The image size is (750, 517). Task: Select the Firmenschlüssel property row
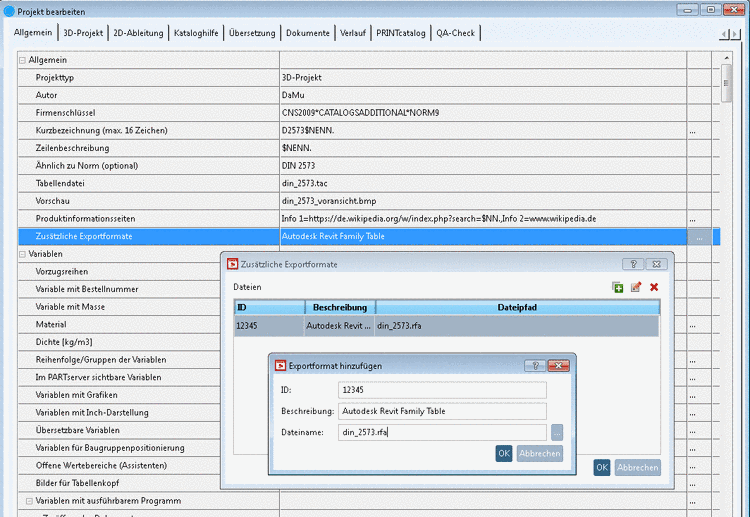pos(369,113)
